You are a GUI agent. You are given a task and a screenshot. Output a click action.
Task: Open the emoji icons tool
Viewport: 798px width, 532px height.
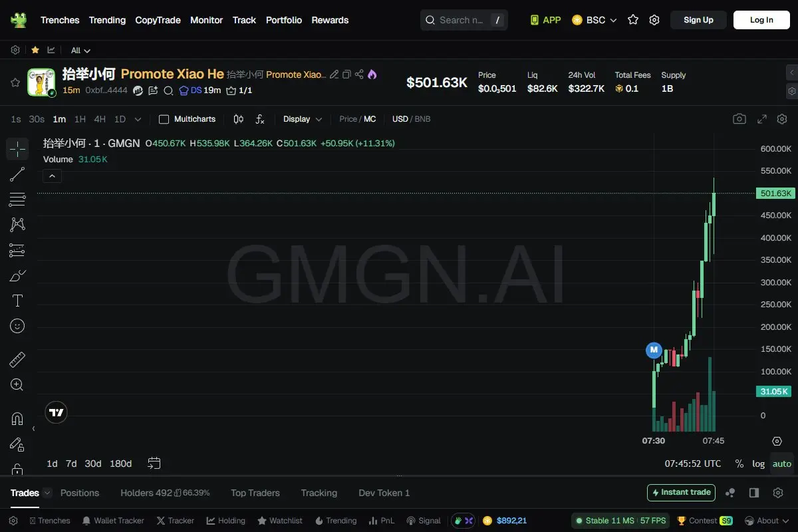pos(17,326)
